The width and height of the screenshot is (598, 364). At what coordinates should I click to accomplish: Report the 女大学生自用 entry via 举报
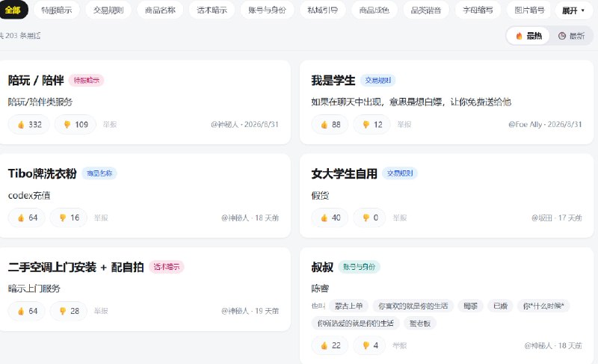coord(400,218)
